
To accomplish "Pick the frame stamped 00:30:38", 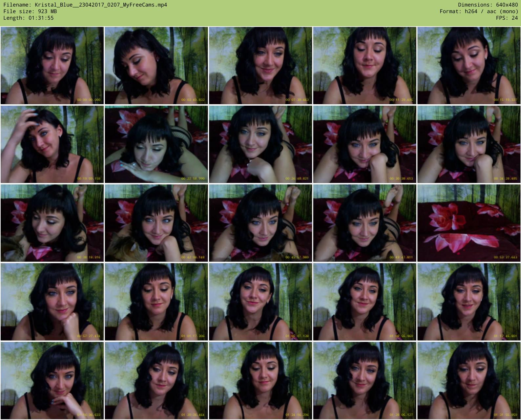I will pyautogui.click(x=365, y=144).
